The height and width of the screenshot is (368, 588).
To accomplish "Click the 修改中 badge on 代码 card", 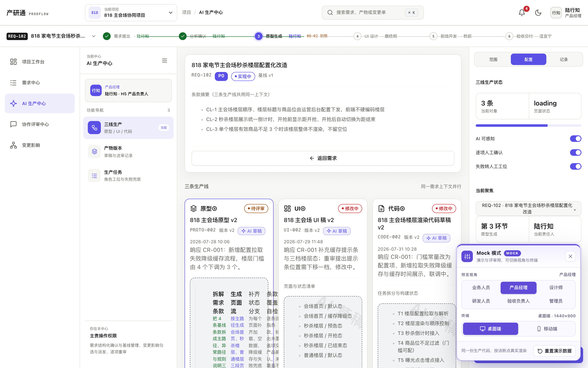I will tap(444, 209).
